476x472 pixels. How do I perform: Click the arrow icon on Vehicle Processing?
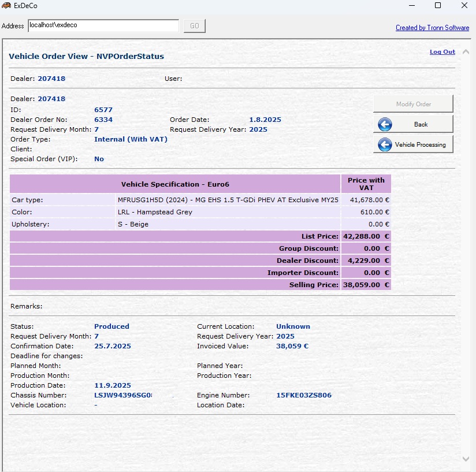(385, 144)
